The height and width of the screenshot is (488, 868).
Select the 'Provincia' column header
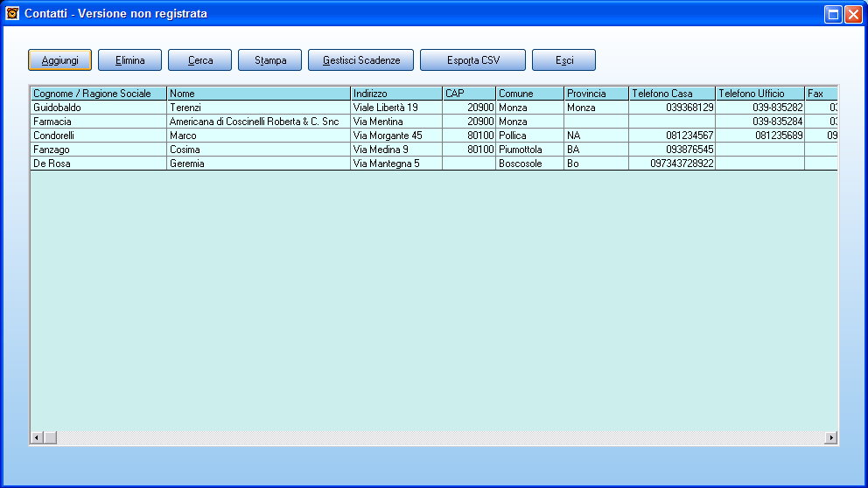pos(596,94)
